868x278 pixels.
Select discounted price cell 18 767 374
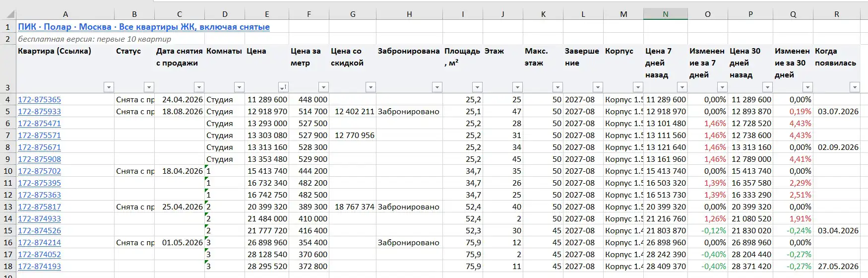(x=353, y=207)
